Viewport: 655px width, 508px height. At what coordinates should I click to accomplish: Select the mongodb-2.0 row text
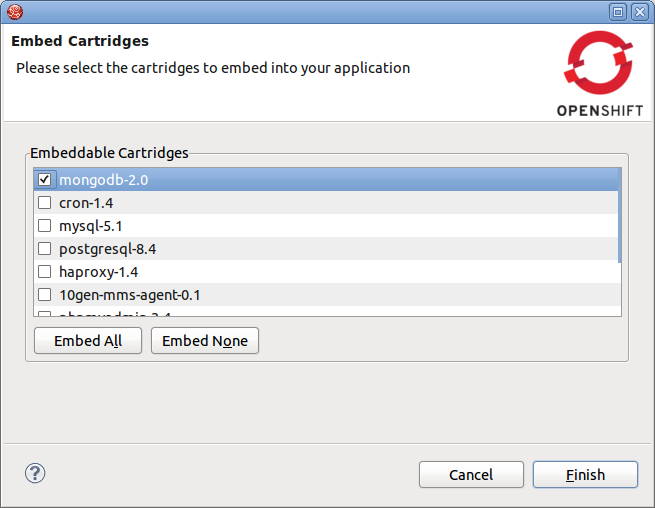(104, 180)
